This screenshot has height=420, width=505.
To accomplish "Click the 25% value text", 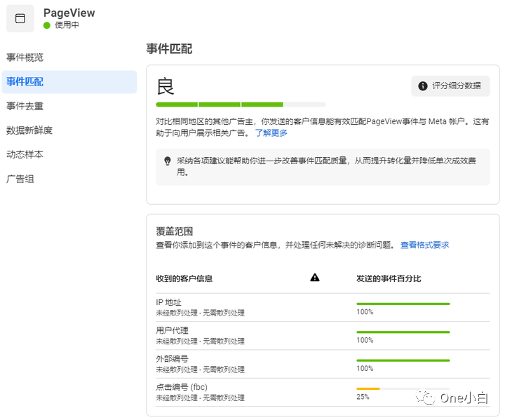I will pos(363,397).
